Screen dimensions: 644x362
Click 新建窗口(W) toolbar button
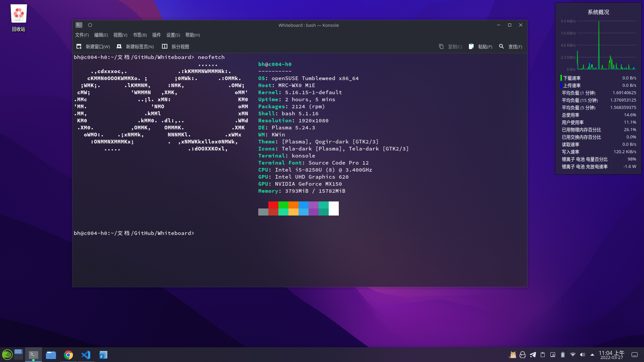coord(93,47)
